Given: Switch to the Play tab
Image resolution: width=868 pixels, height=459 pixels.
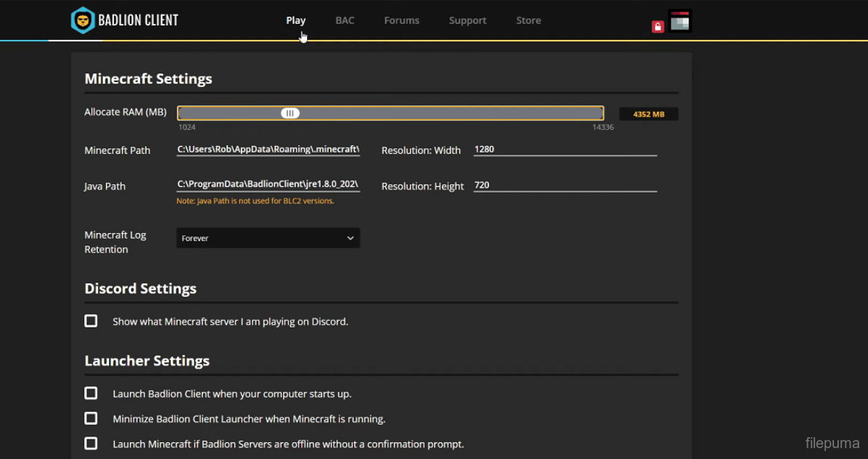Looking at the screenshot, I should point(296,20).
